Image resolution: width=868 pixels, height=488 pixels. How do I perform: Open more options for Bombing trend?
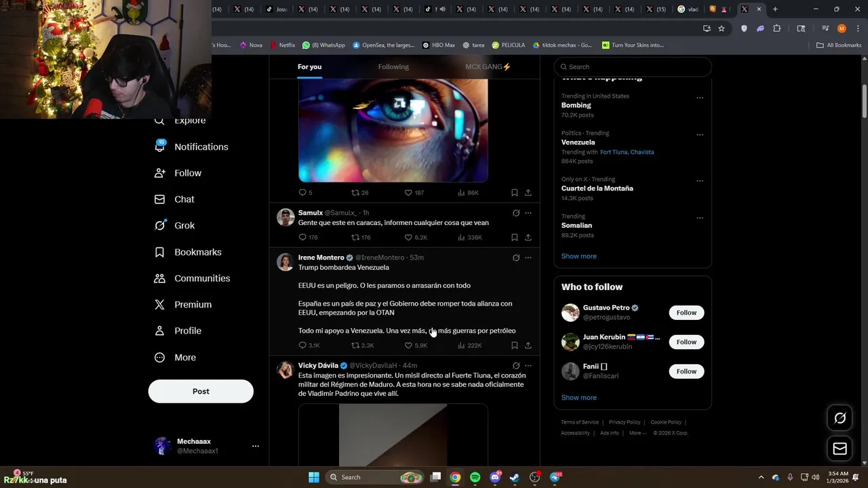700,98
